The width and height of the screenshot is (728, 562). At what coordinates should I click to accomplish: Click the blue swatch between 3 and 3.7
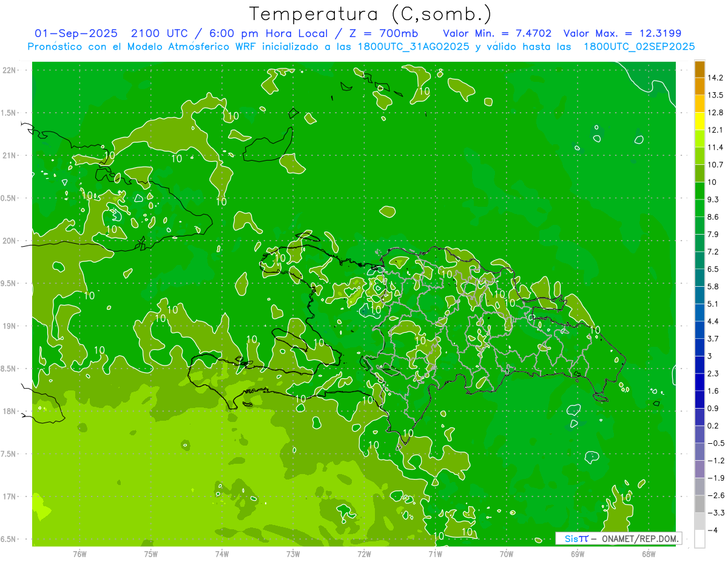pos(699,347)
